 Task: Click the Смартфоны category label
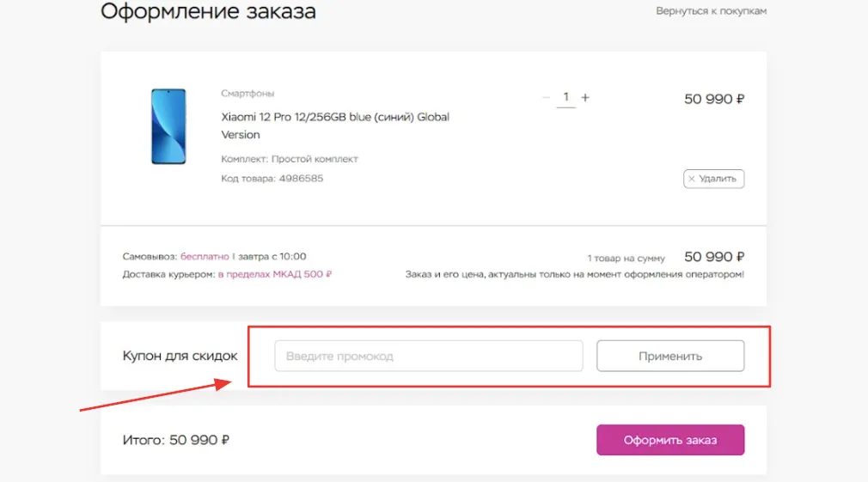point(248,93)
